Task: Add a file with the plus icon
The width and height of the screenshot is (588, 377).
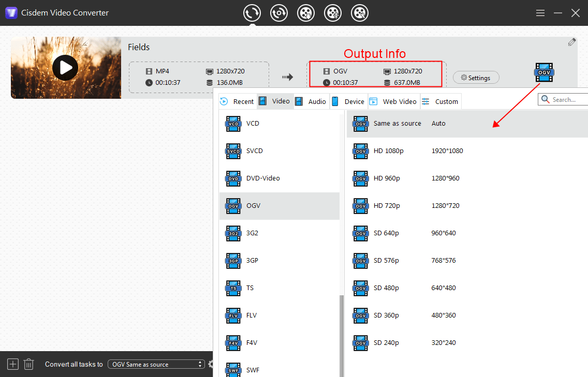Action: click(x=13, y=364)
